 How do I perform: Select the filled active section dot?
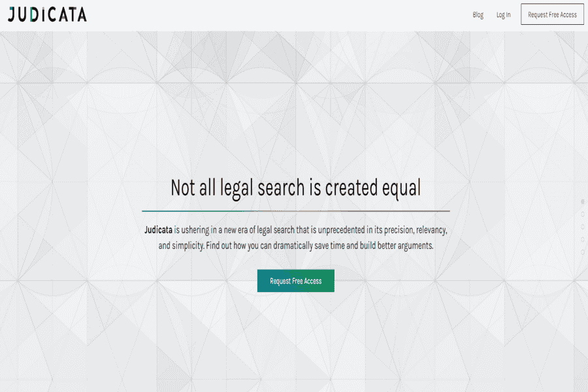point(583,201)
